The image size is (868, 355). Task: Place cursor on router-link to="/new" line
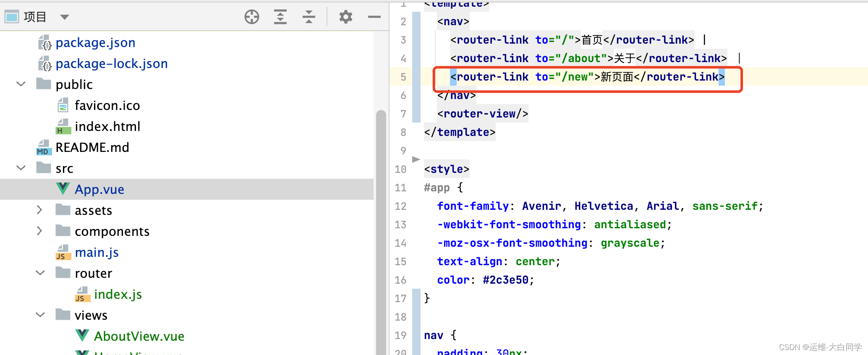pyautogui.click(x=587, y=77)
